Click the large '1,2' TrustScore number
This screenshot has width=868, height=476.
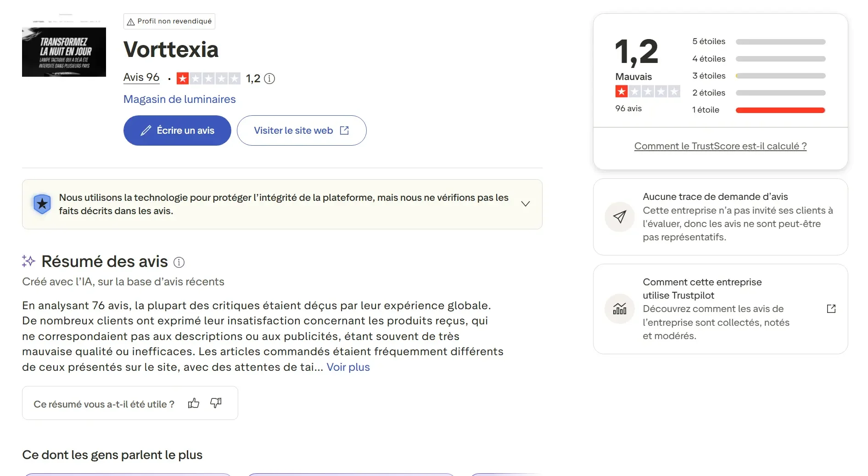[637, 52]
